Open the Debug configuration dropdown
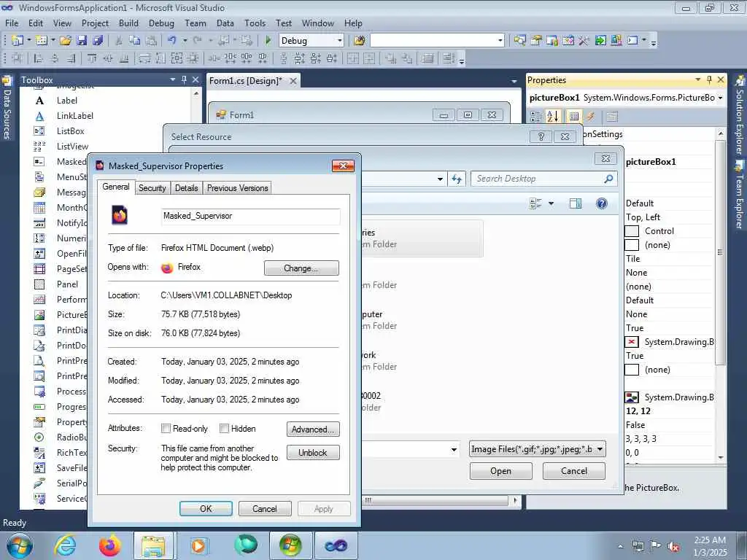The image size is (747, 560). pyautogui.click(x=340, y=41)
